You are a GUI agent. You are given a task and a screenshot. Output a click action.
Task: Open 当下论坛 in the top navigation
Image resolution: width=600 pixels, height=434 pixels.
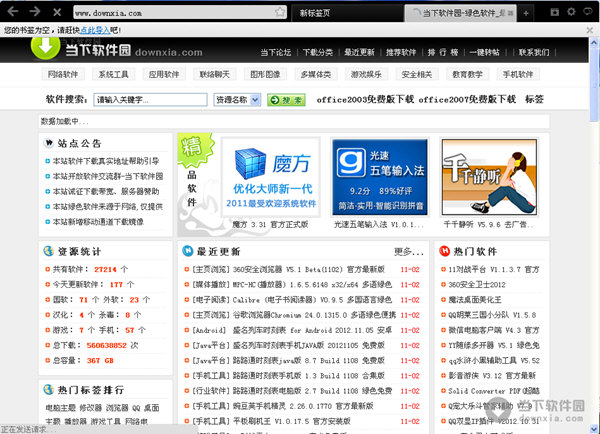click(x=276, y=52)
